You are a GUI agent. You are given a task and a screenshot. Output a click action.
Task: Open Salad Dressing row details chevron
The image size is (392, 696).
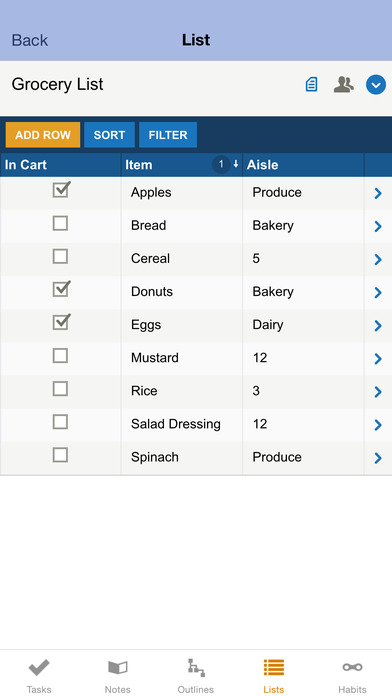point(378,425)
